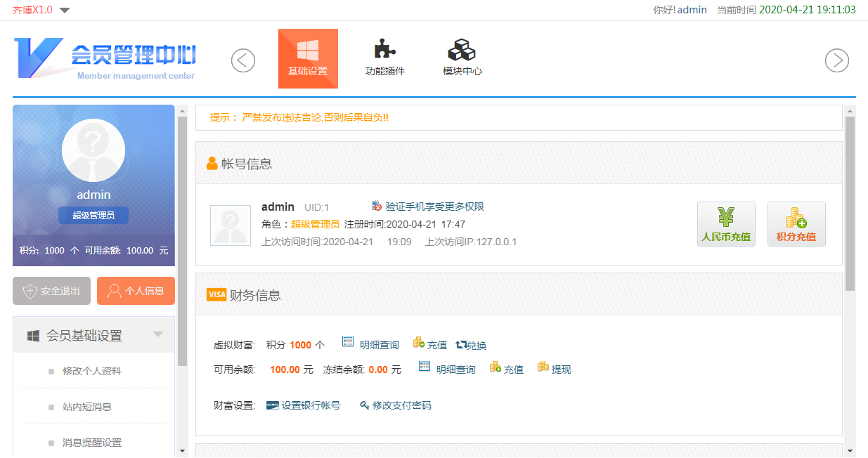Open the 功能插件 puzzle icon
Screen dimensions: 868x458
[384, 58]
